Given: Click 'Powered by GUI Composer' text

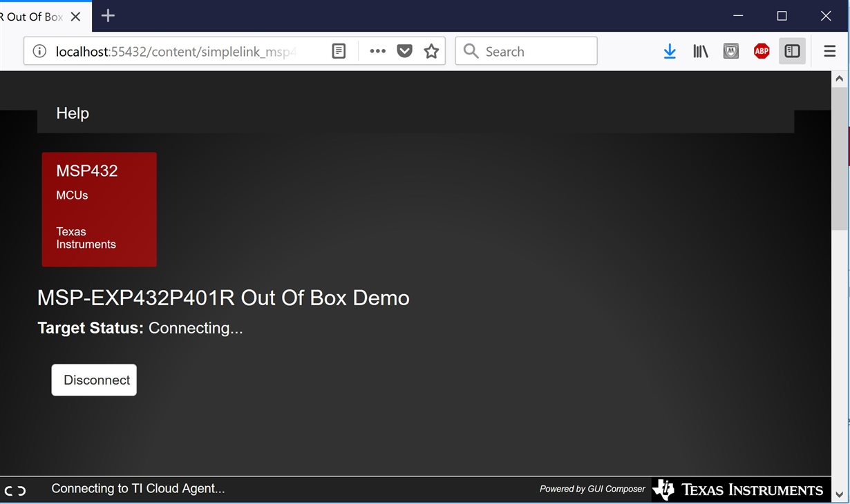Looking at the screenshot, I should pos(592,489).
